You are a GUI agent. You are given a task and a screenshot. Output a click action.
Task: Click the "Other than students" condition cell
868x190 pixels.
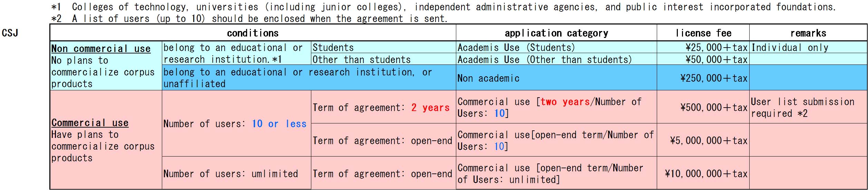361,60
